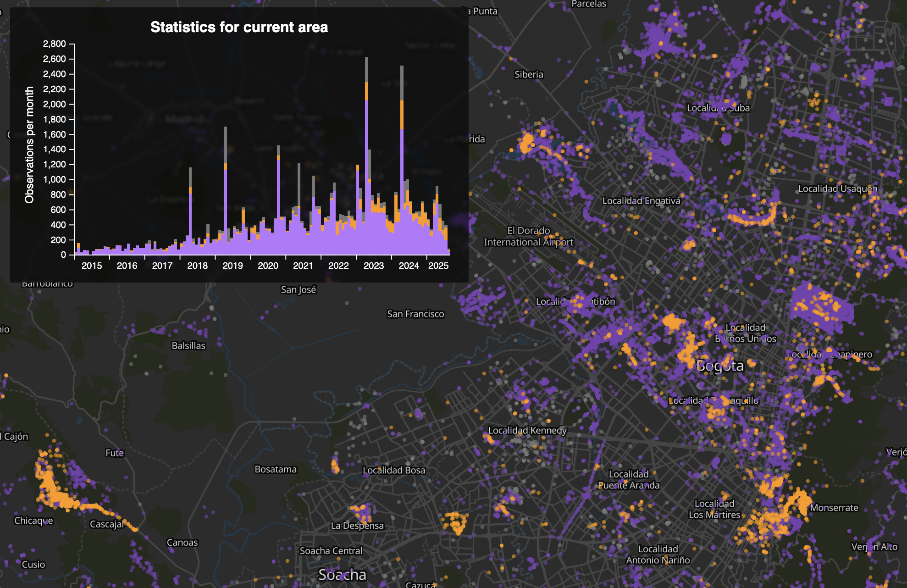Click the 'Monserrate' map label
Screen dimensions: 907x588
834,508
